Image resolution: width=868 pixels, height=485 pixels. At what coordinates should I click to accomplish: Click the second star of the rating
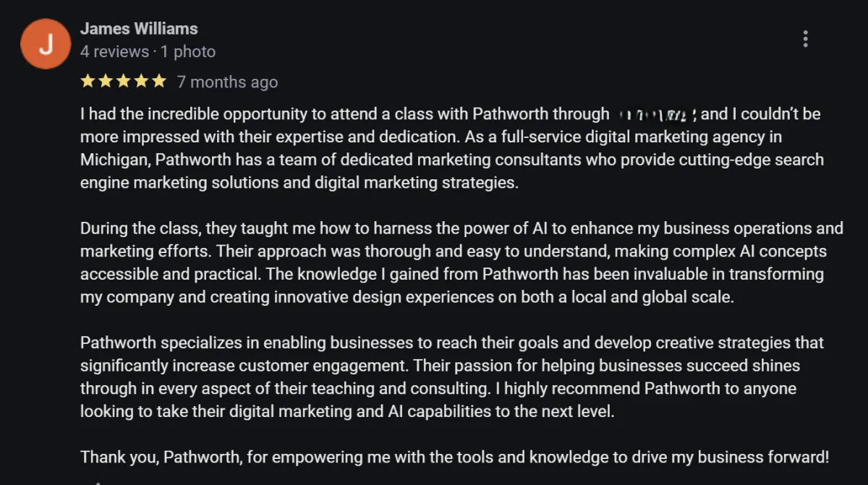[x=106, y=81]
